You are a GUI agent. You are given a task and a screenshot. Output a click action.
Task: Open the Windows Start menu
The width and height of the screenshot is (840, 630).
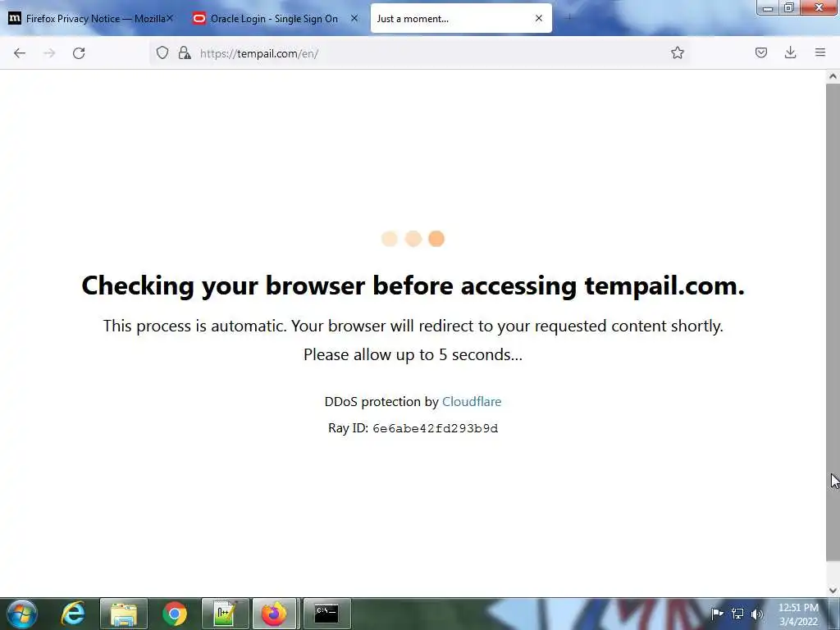coord(22,614)
